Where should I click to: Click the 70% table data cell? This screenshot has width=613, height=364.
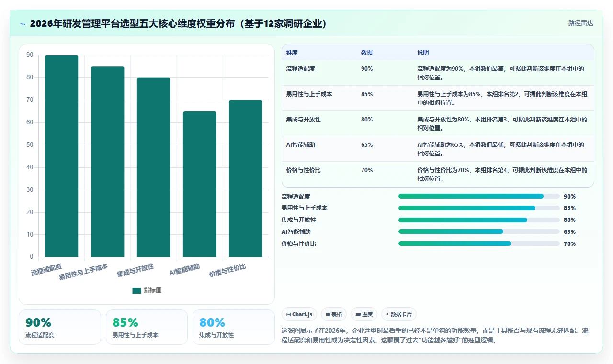click(x=367, y=170)
